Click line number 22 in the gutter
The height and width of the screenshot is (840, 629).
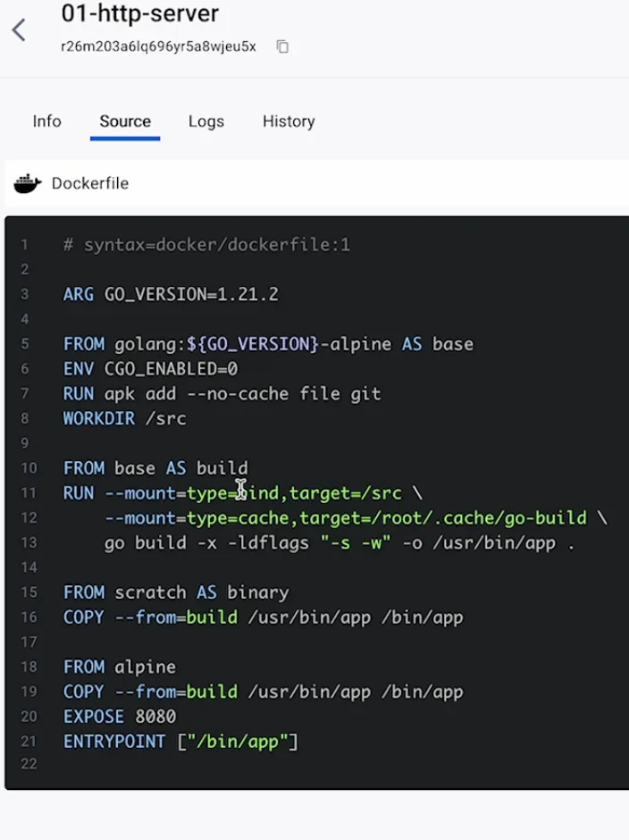click(29, 763)
